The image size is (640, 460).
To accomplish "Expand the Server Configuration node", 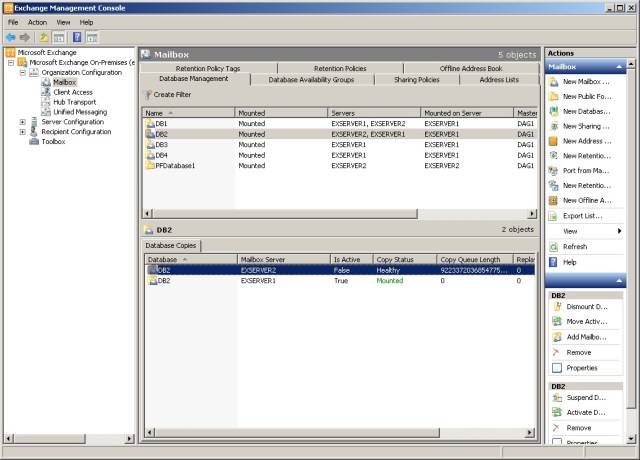I will click(22, 122).
